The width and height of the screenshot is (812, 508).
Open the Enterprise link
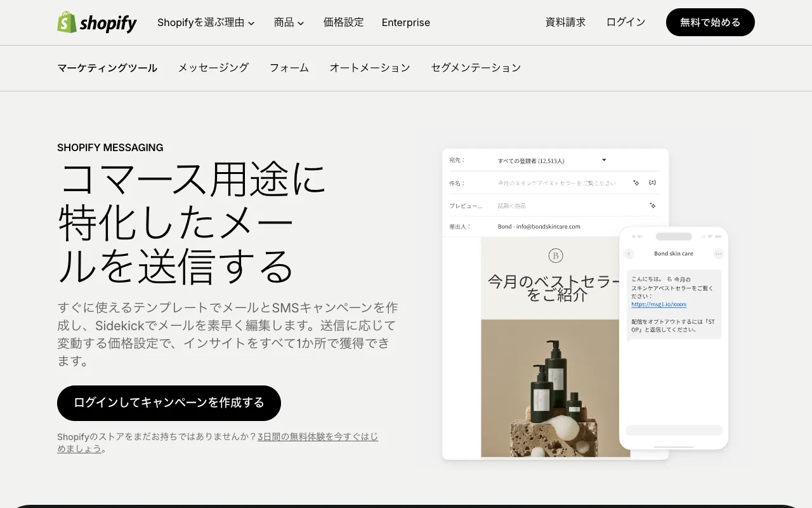click(406, 22)
